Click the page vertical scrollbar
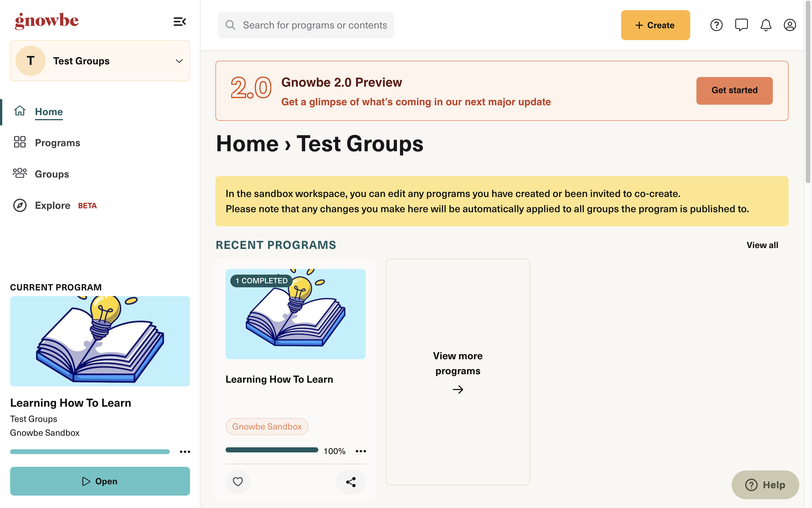 [x=808, y=92]
